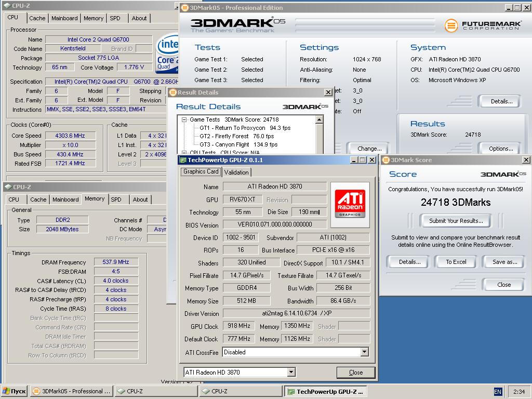Click Close button in 3DMark Score window
The height and width of the screenshot is (399, 532).
tap(503, 285)
